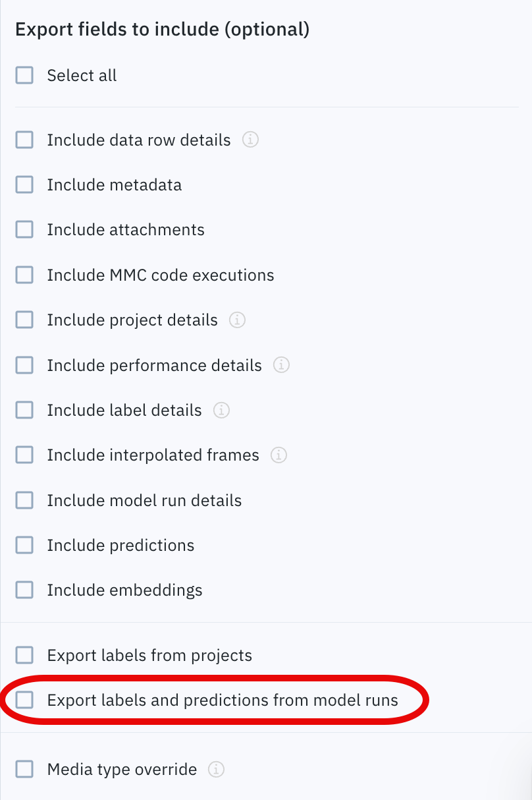This screenshot has height=800, width=532.
Task: Tick the Include embeddings checkbox
Action: (x=24, y=590)
